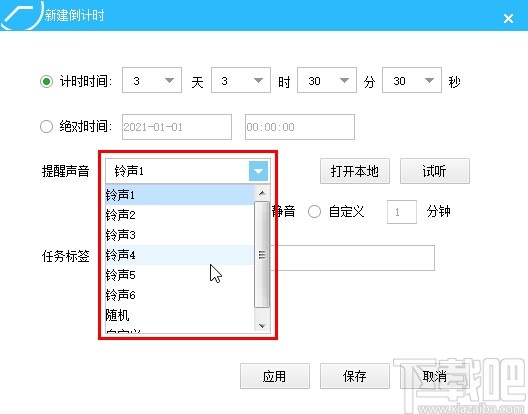Click the ringtone list scrollbar thumb

point(262,254)
